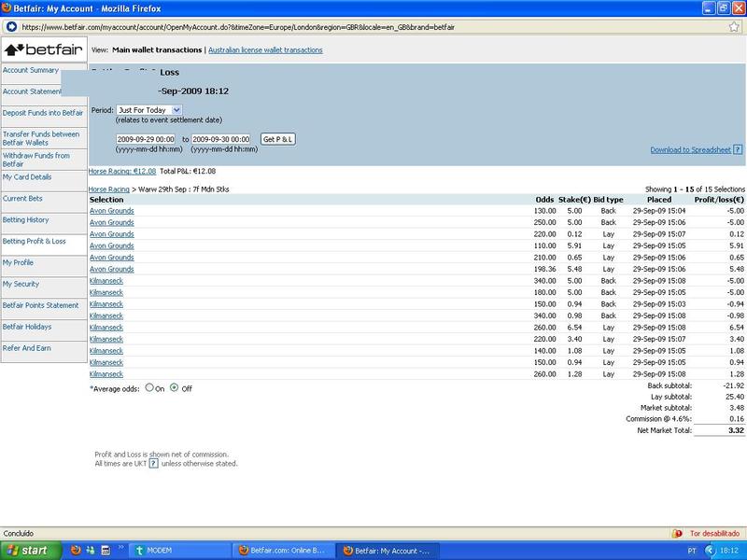Open Current Bets in the sidebar

(22, 199)
